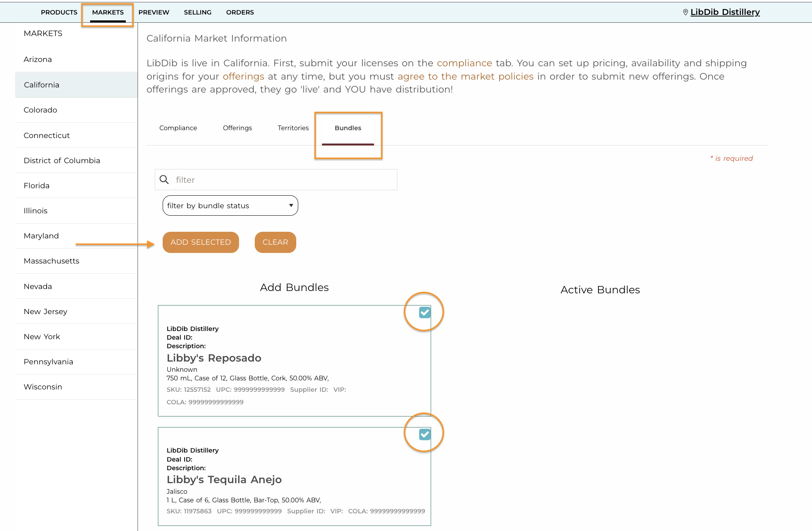Click the CLEAR button
812x531 pixels.
275,242
